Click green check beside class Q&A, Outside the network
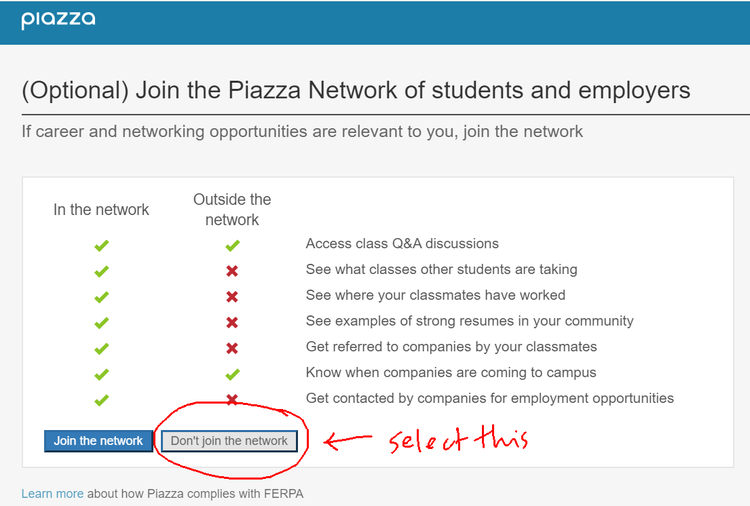The image size is (750, 506). point(232,245)
